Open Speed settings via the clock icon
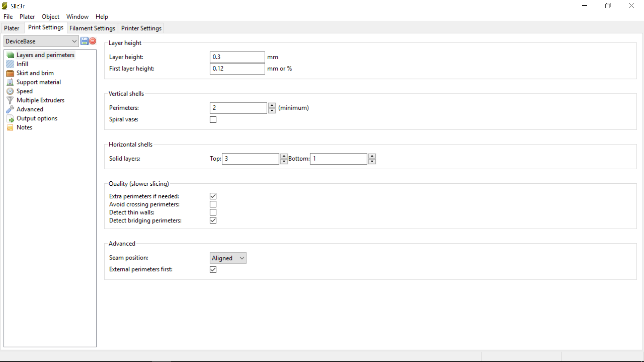The image size is (644, 362). pos(10,91)
